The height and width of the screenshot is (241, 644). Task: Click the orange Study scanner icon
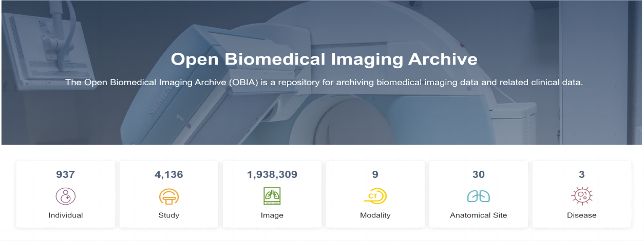point(169,196)
